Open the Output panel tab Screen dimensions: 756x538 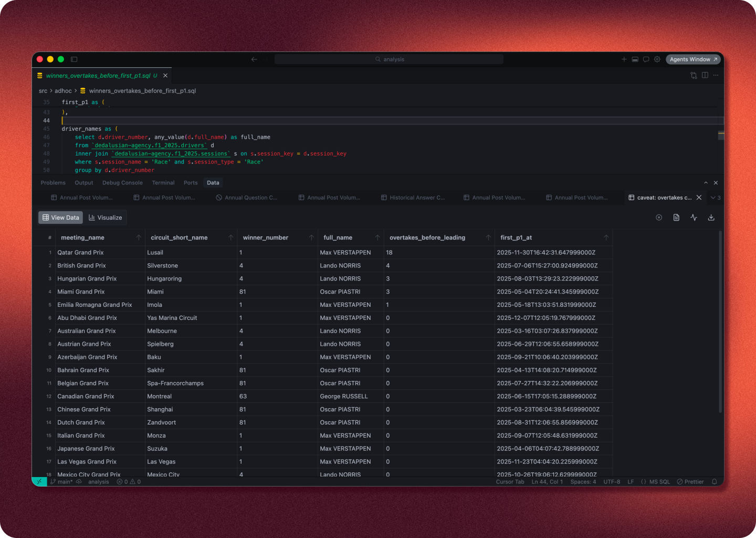pos(84,183)
